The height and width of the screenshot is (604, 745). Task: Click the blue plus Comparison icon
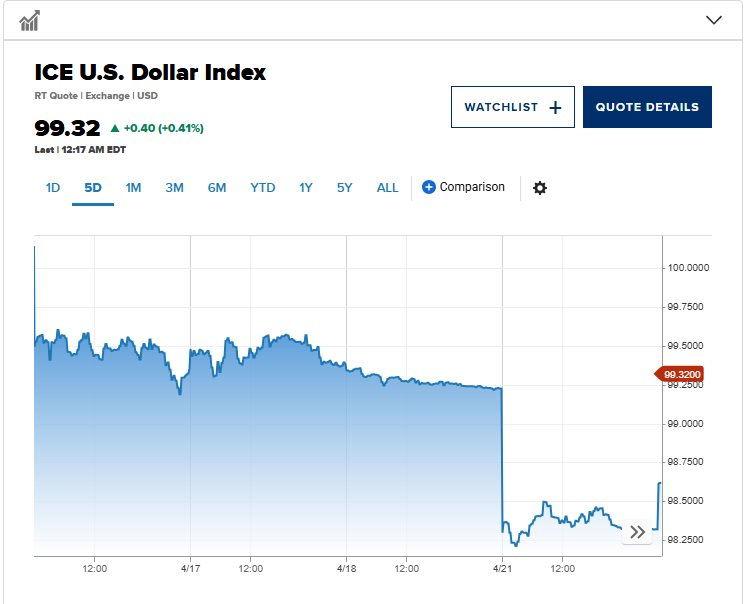[429, 187]
